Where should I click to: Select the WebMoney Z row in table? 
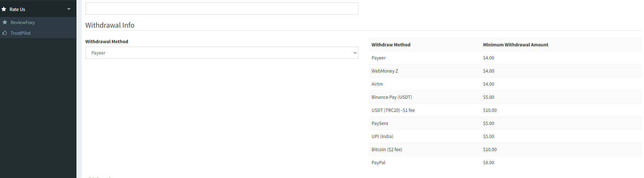(x=384, y=71)
